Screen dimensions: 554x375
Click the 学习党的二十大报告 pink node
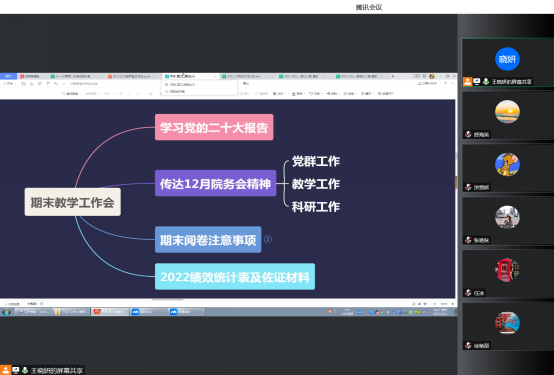point(214,127)
